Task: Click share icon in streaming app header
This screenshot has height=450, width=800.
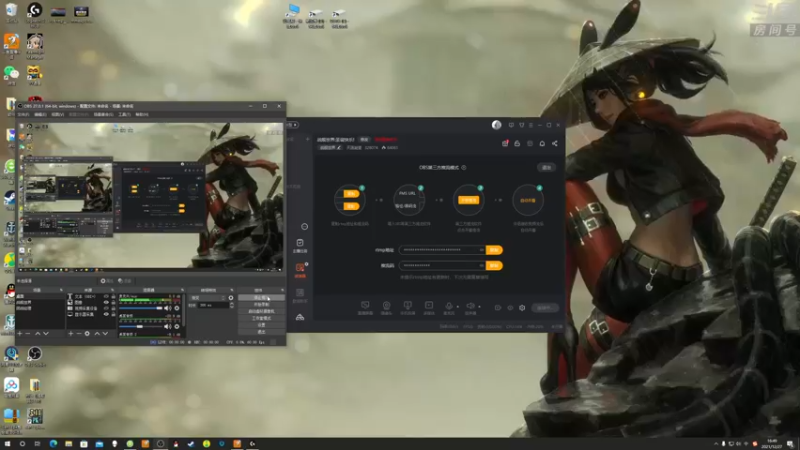Action: pyautogui.click(x=555, y=143)
